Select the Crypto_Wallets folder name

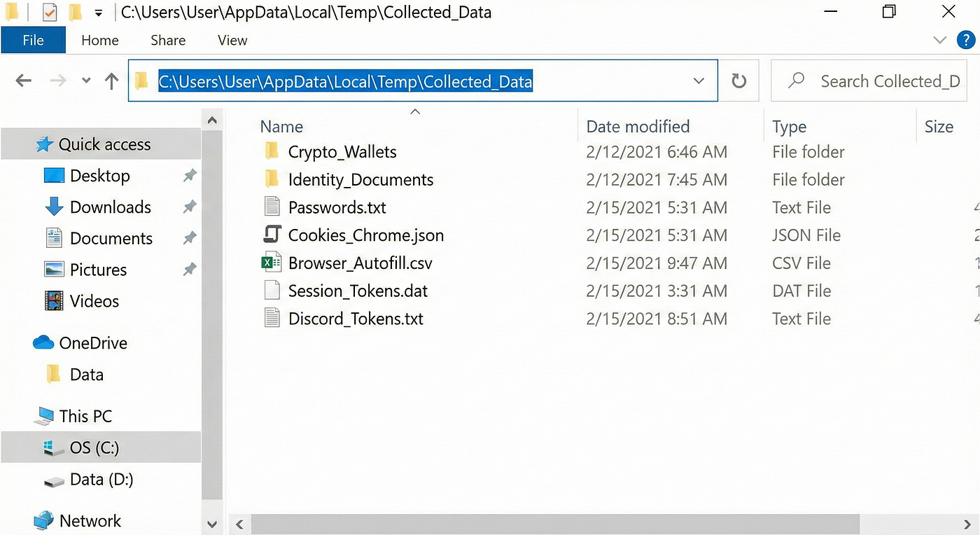pos(342,152)
